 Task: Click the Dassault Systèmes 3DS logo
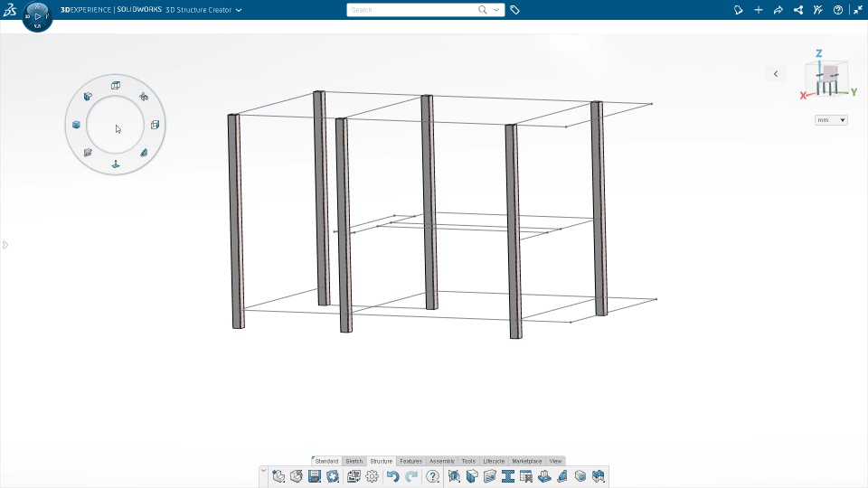[x=10, y=9]
